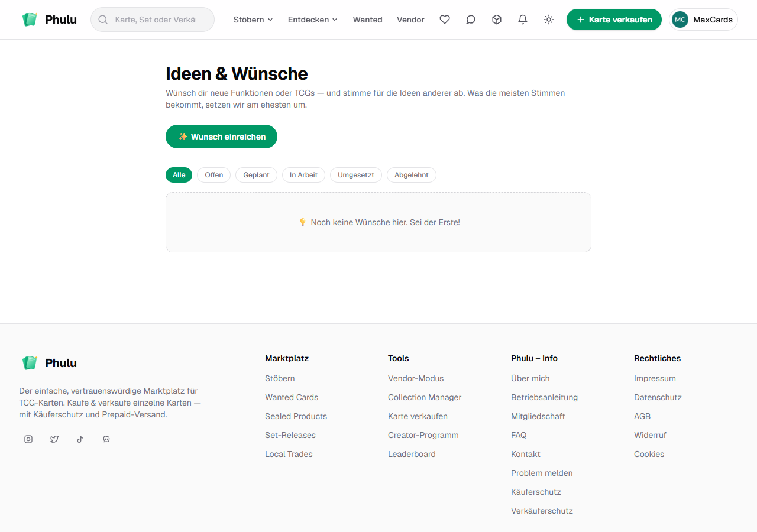This screenshot has width=757, height=532.
Task: Open the orders box icon
Action: click(497, 20)
